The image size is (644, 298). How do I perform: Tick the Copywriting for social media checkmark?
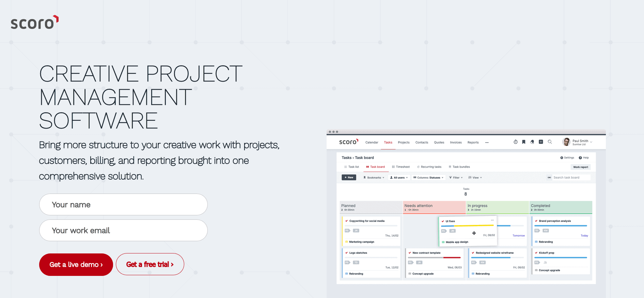point(346,221)
